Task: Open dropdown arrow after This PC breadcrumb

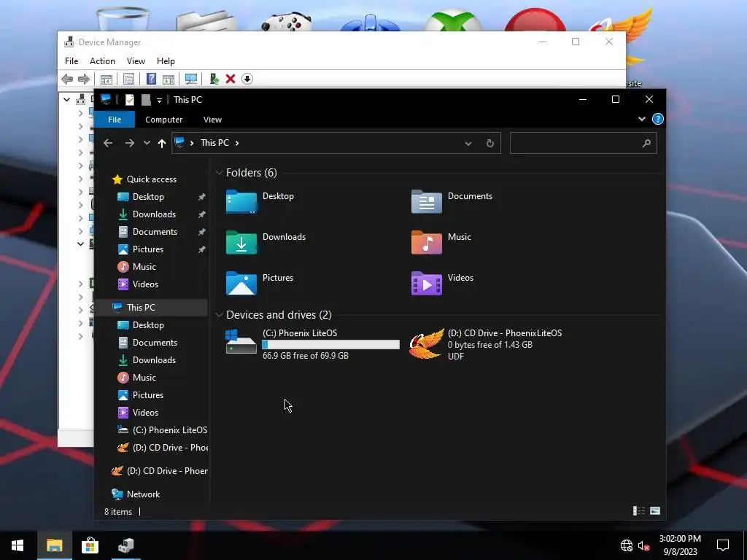Action: click(237, 143)
